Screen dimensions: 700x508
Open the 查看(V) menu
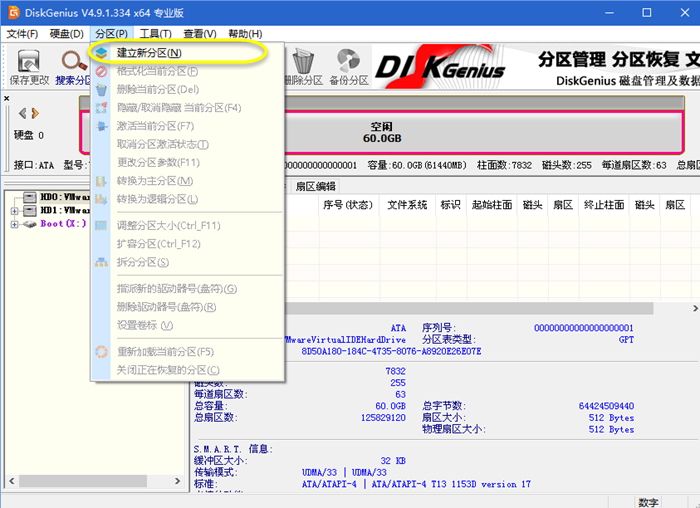click(x=200, y=34)
